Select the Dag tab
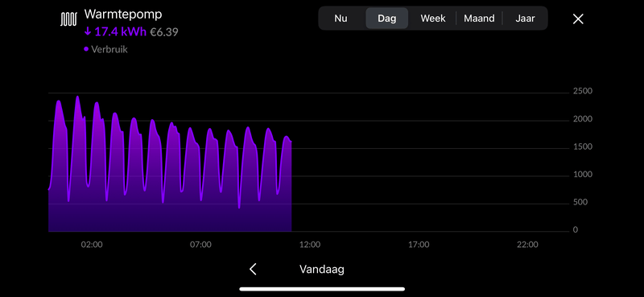The width and height of the screenshot is (644, 297). 387,19
